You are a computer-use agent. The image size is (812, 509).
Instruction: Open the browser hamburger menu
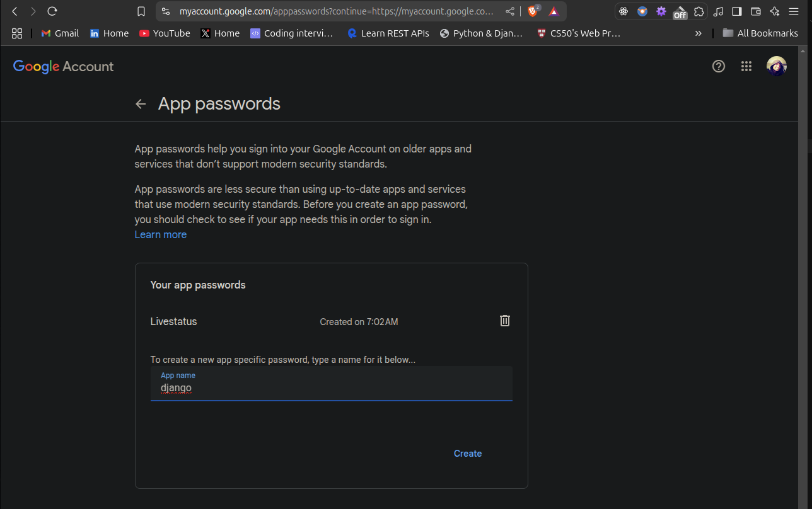click(x=794, y=11)
